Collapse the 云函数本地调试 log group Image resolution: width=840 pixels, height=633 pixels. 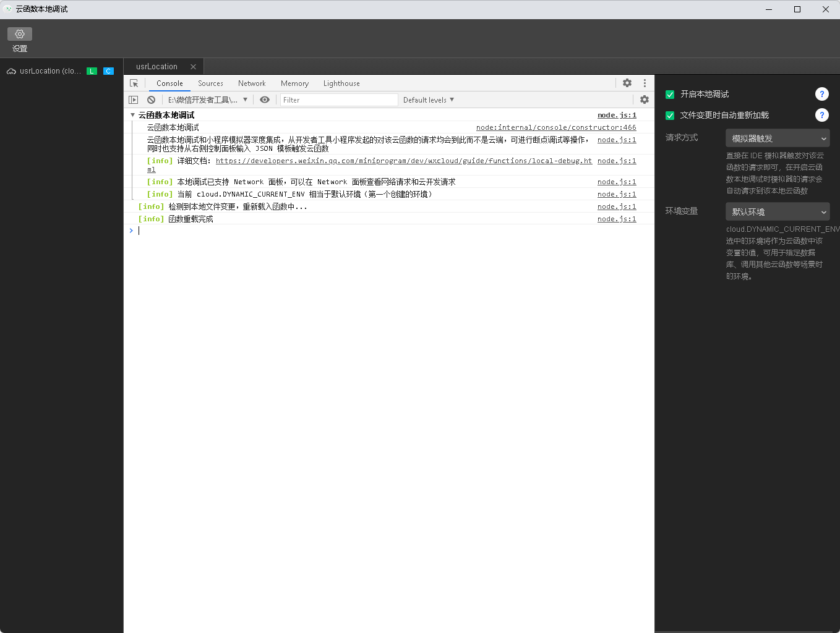point(132,115)
